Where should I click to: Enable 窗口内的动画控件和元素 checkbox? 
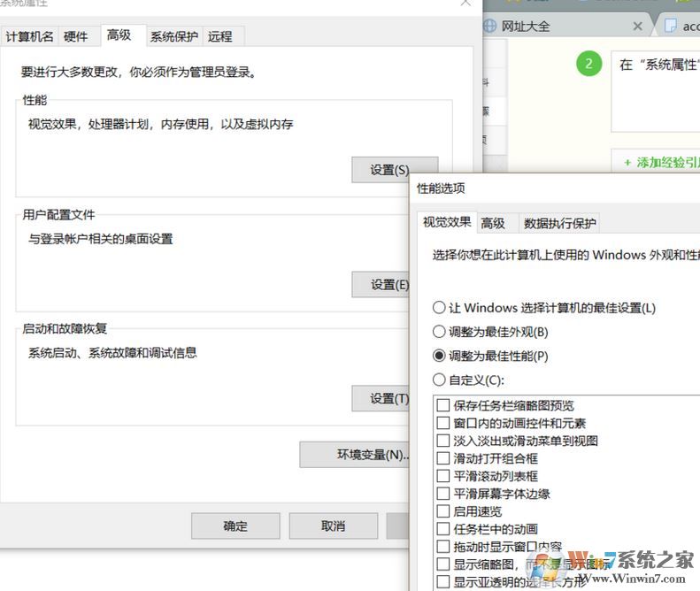click(442, 423)
